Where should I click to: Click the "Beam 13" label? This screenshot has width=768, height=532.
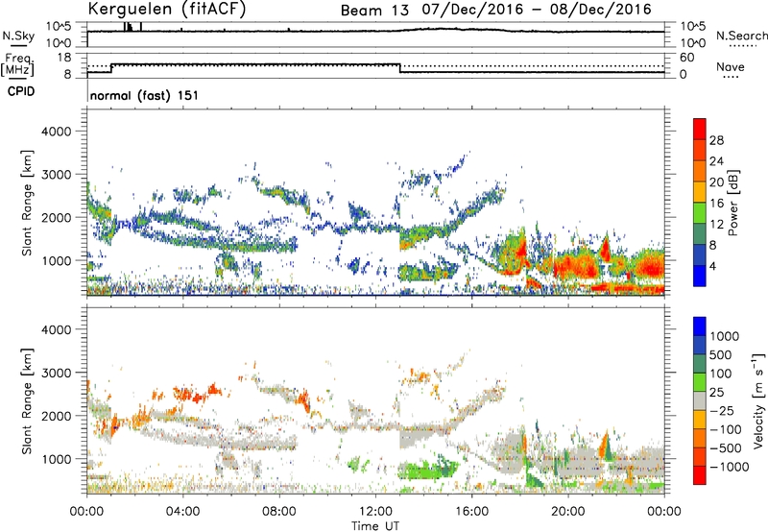(374, 10)
